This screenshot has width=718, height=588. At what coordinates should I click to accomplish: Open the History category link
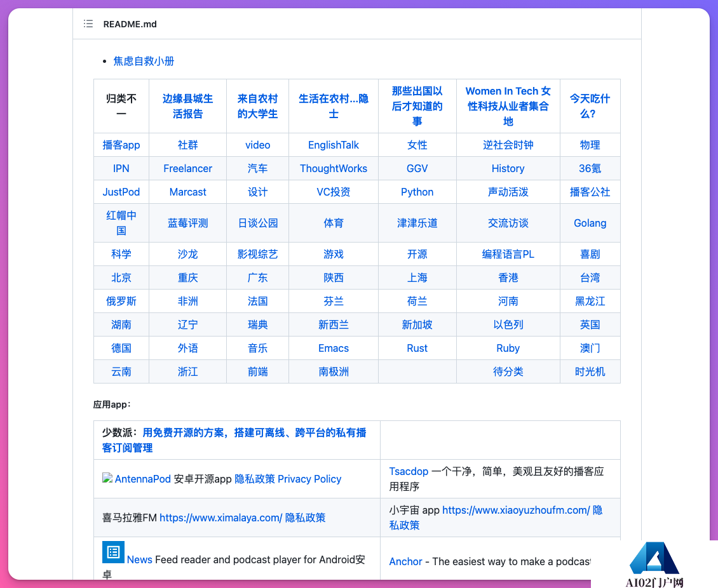[508, 168]
